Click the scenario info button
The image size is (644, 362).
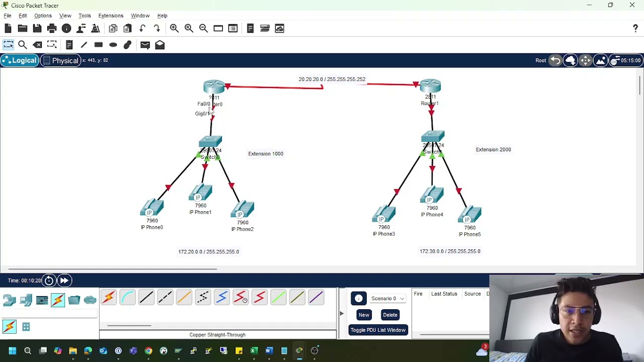pyautogui.click(x=359, y=299)
